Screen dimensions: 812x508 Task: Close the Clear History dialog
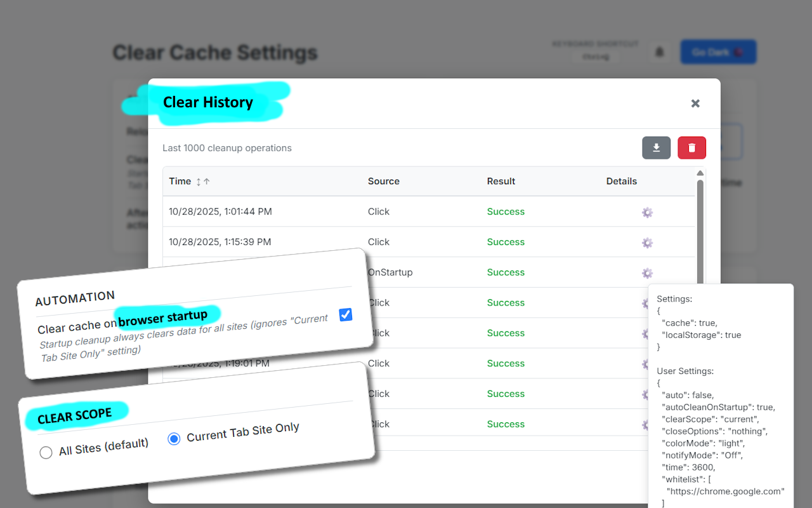point(695,104)
